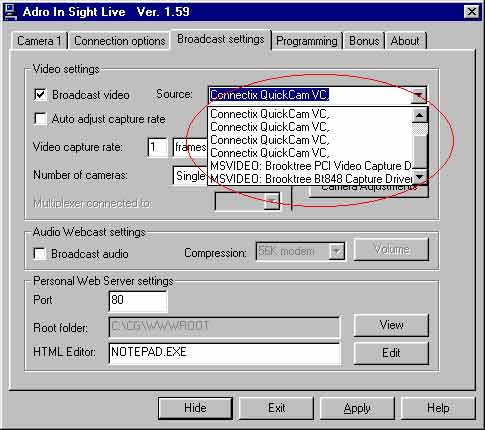Open the Programming tab
Screen dimensions: 485x430
(307, 41)
